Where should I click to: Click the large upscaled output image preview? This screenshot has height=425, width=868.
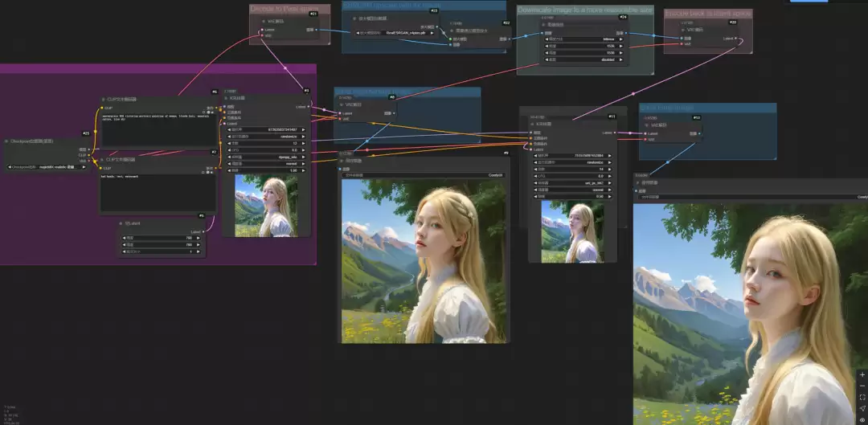pos(751,314)
